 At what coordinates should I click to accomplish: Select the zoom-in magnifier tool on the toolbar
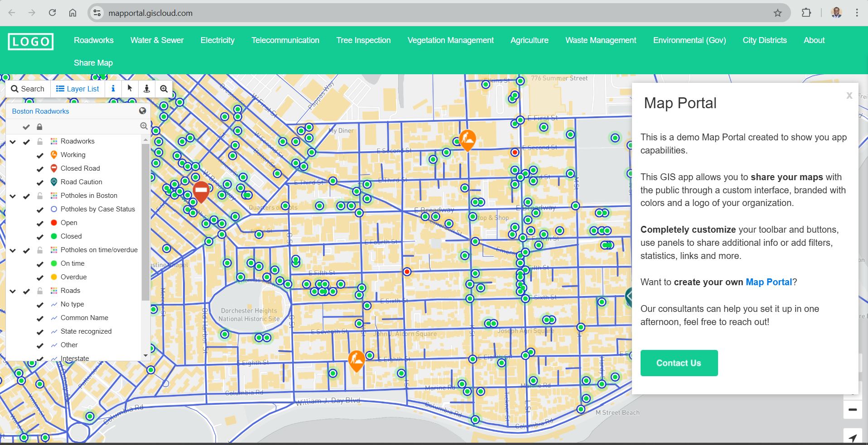pyautogui.click(x=164, y=89)
